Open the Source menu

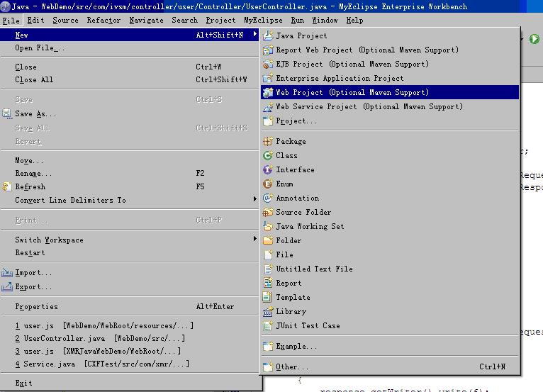point(65,20)
